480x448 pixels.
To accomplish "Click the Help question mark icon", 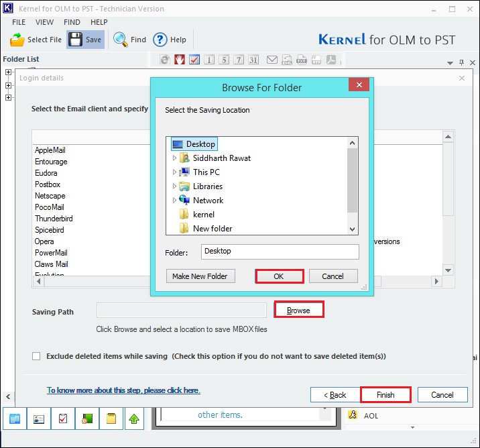I will 160,40.
